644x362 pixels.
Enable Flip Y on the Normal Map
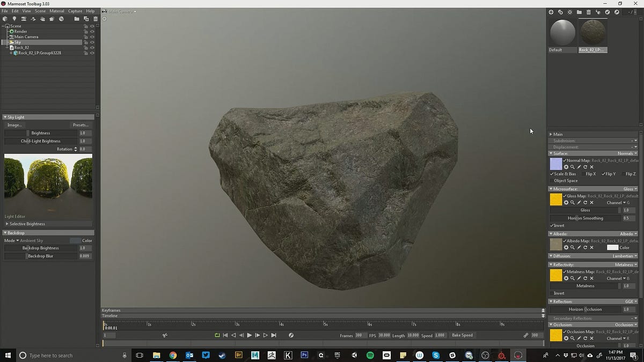coord(603,174)
